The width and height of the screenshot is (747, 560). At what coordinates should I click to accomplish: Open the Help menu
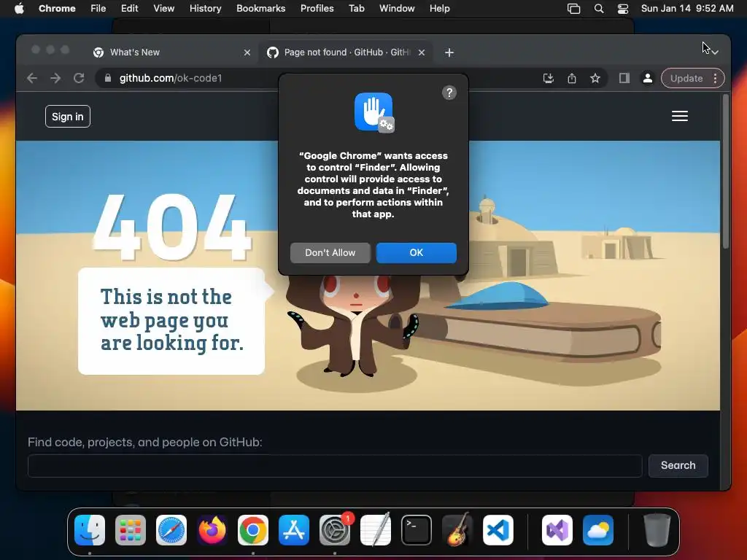pos(439,8)
